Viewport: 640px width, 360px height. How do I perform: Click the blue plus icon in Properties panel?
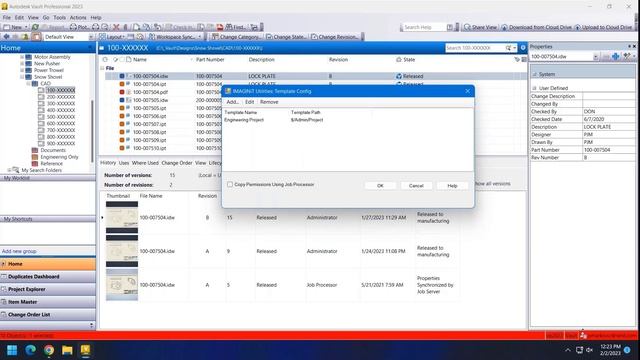coord(616,56)
